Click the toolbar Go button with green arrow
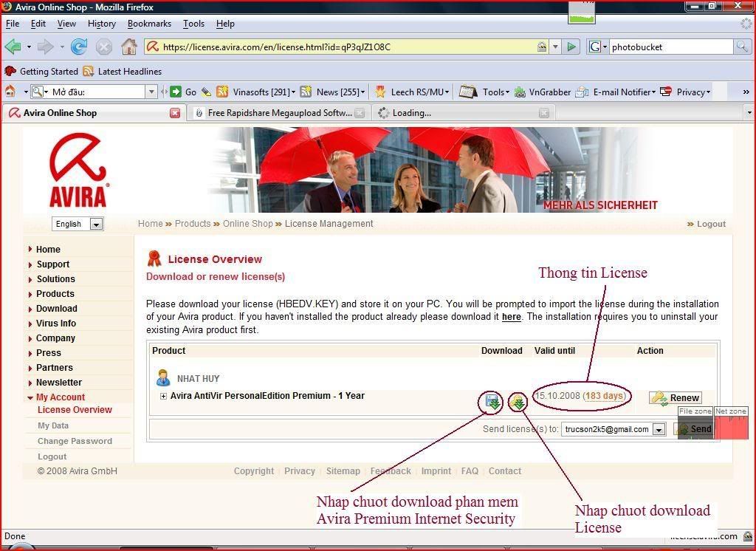This screenshot has height=551, width=756. pos(183,92)
